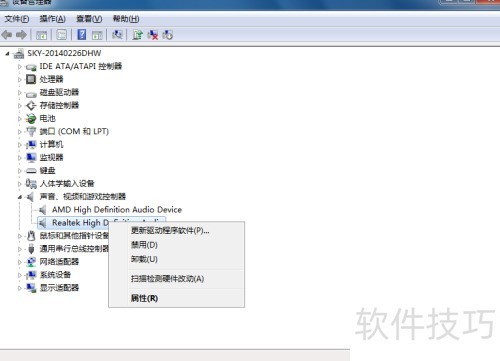500x361 pixels.
Task: Click the Back arrow toolbar icon
Action: [x=7, y=35]
